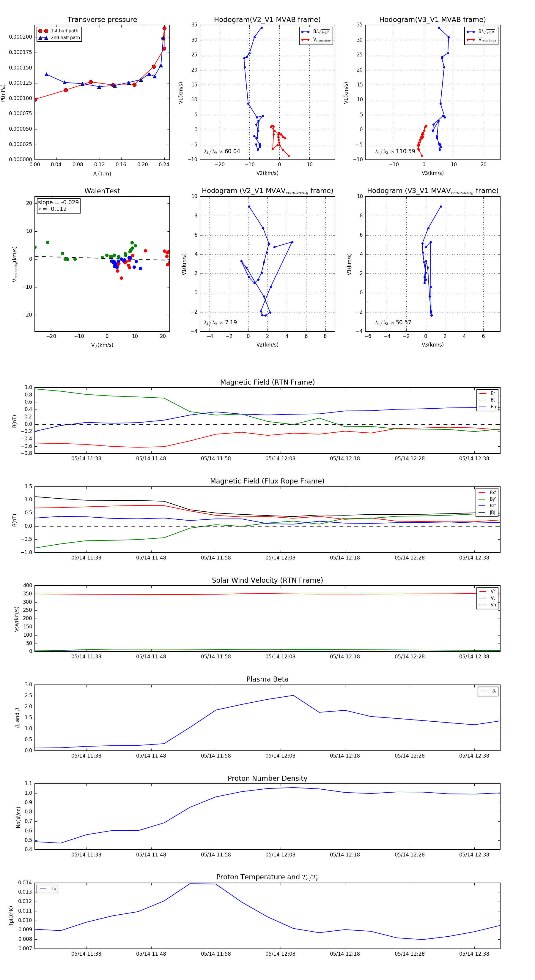
Task: Click the '05/14 12:18' tick under Solar Wind Velocity
Action: 345,657
